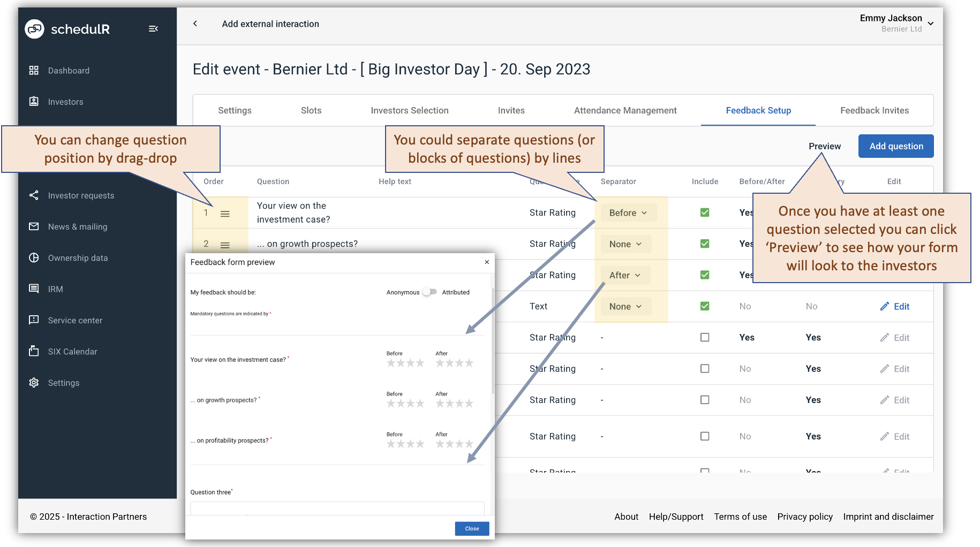The width and height of the screenshot is (980, 547).
Task: Switch to the Feedback Invites tab
Action: (x=874, y=110)
